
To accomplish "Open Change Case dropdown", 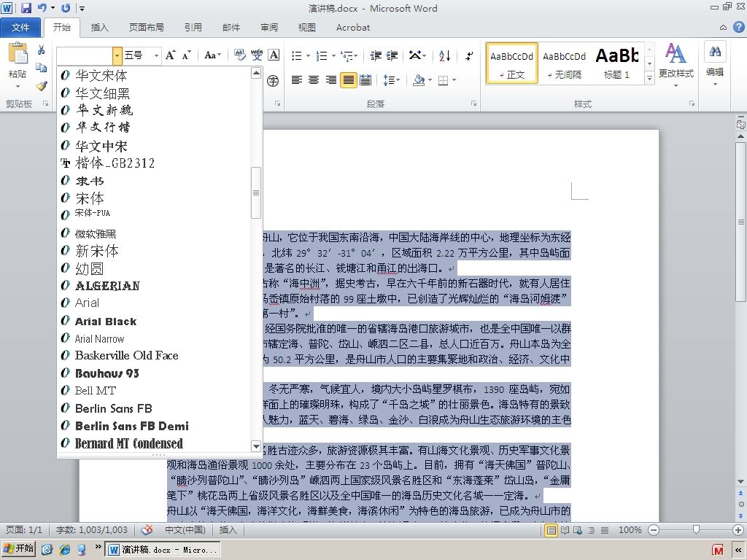I will (212, 55).
